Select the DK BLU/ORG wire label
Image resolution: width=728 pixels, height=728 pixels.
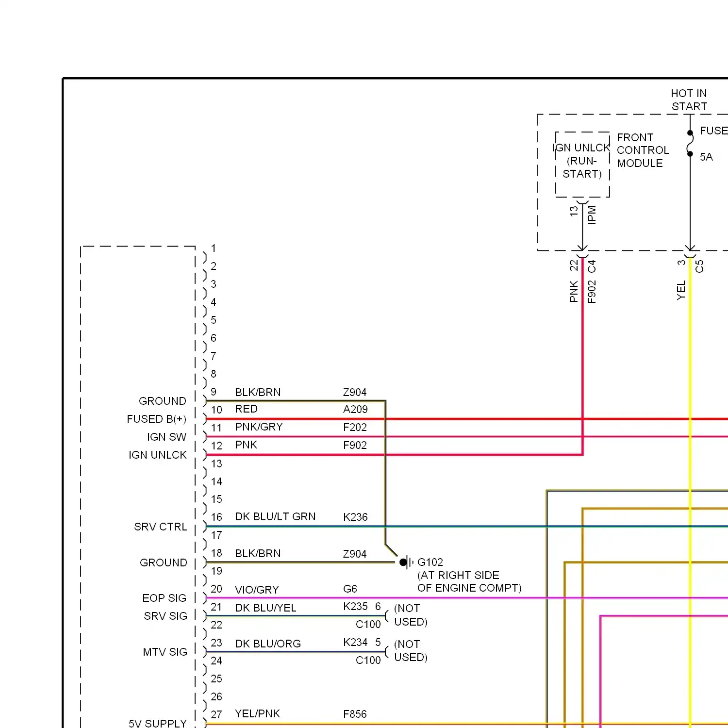pyautogui.click(x=268, y=644)
